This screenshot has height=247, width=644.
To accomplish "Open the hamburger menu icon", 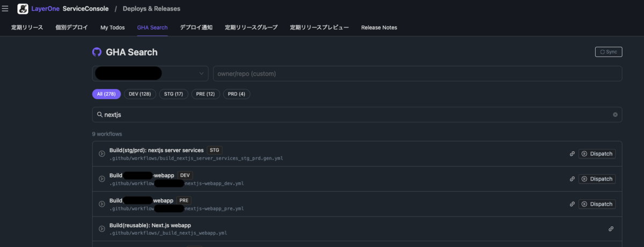I will 5,9.
